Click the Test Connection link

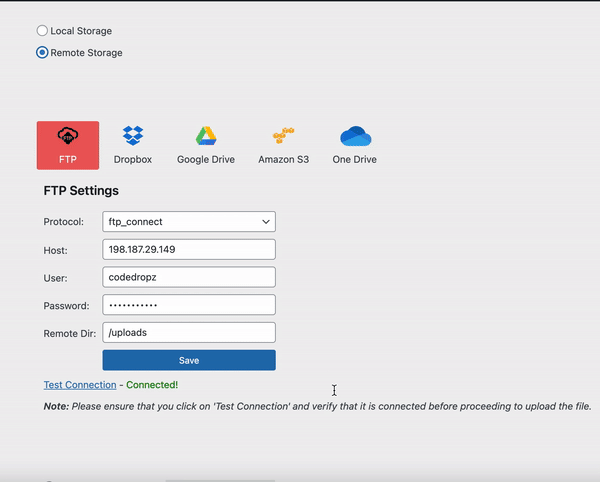pyautogui.click(x=80, y=385)
